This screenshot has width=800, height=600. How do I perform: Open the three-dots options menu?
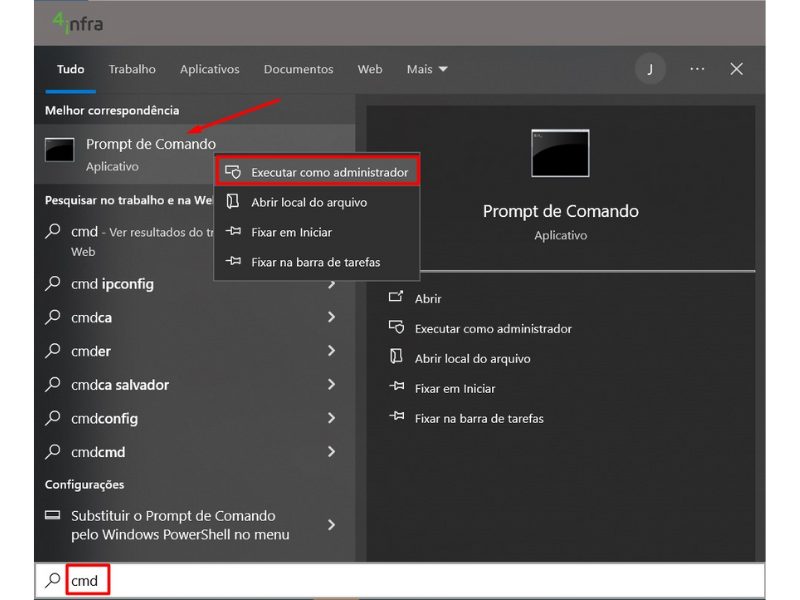697,69
